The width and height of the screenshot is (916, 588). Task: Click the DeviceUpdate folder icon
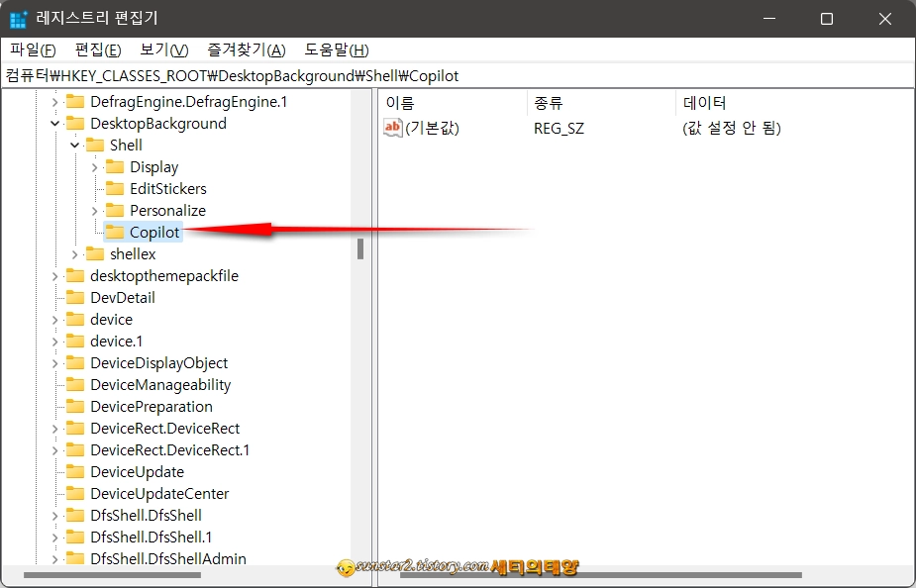pos(75,472)
